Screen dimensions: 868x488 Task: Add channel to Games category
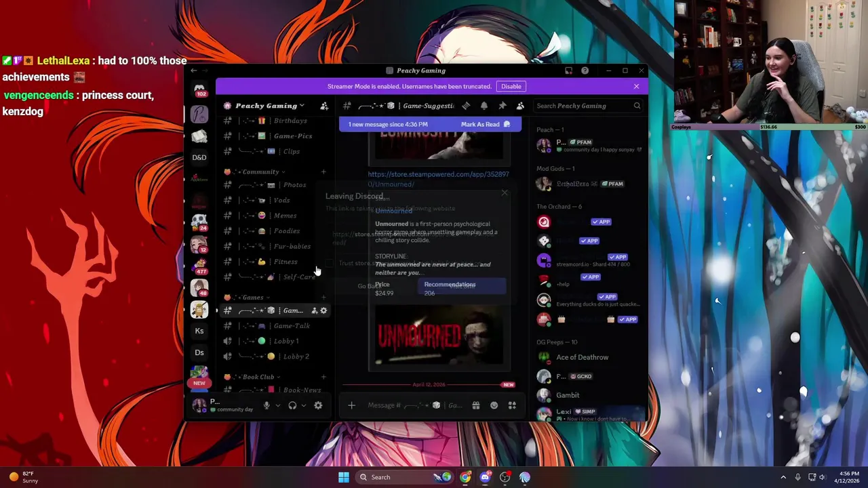point(323,298)
